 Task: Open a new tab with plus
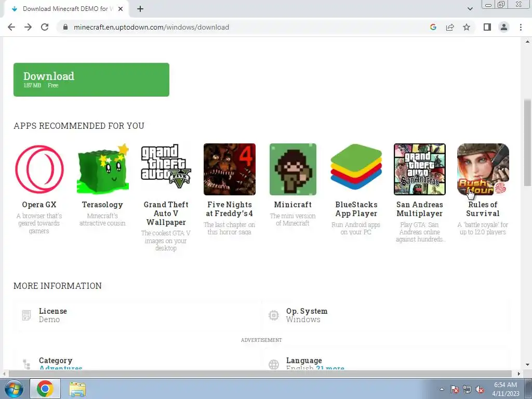tap(140, 9)
